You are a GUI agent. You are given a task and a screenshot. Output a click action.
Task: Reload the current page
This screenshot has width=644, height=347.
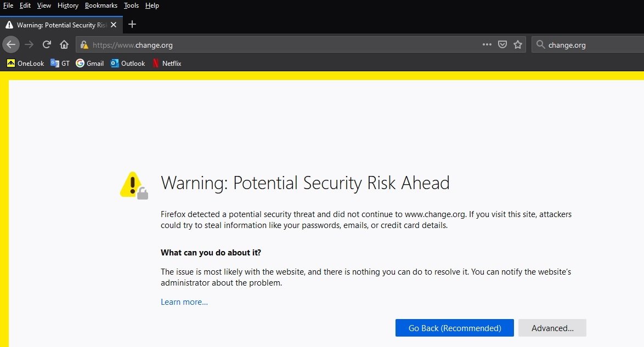[47, 44]
